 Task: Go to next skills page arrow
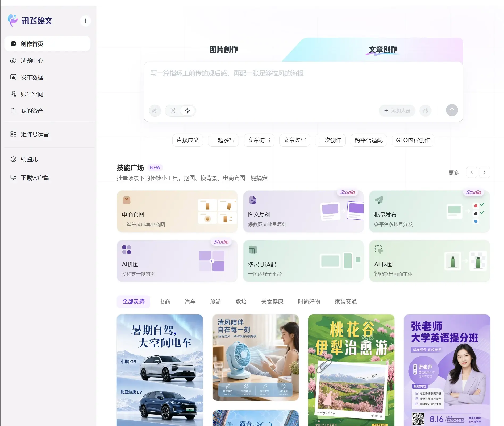tap(484, 172)
